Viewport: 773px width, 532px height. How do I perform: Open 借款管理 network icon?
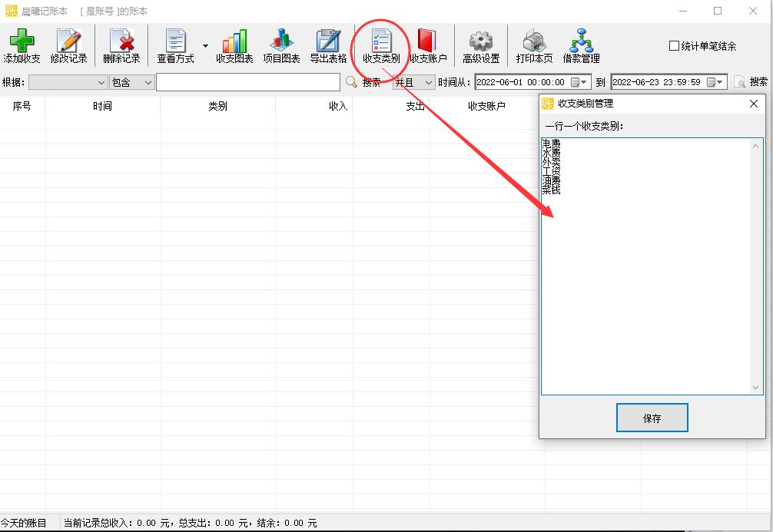click(x=582, y=41)
